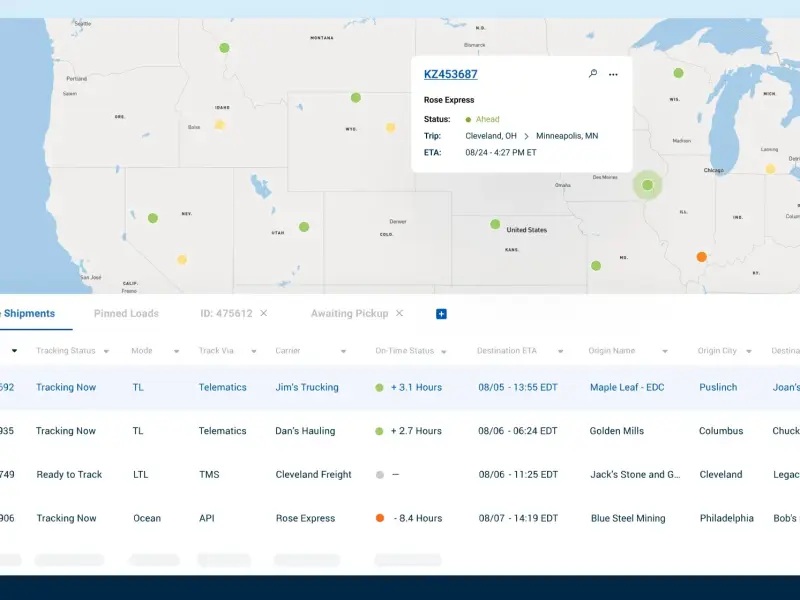Screen dimensions: 800x600
Task: Click the blue plus add-tab icon
Action: [x=441, y=314]
